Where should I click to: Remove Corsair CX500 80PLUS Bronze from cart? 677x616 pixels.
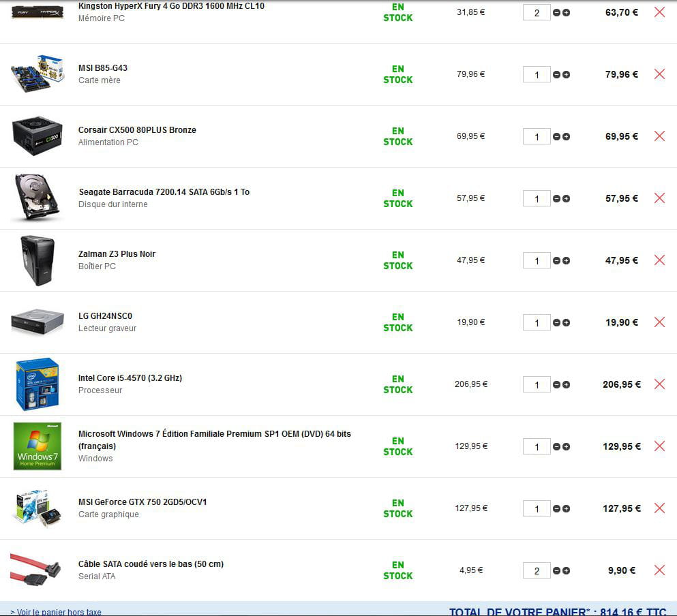click(x=659, y=136)
